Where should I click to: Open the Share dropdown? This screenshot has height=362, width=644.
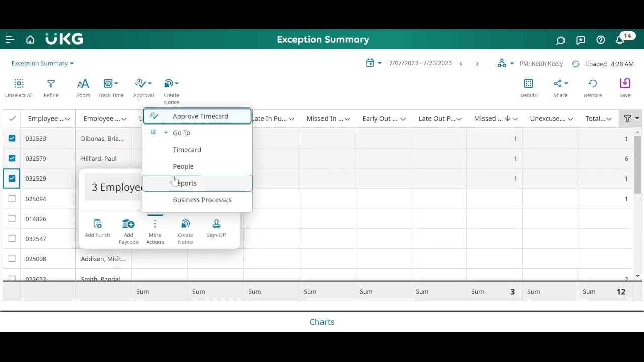point(560,88)
